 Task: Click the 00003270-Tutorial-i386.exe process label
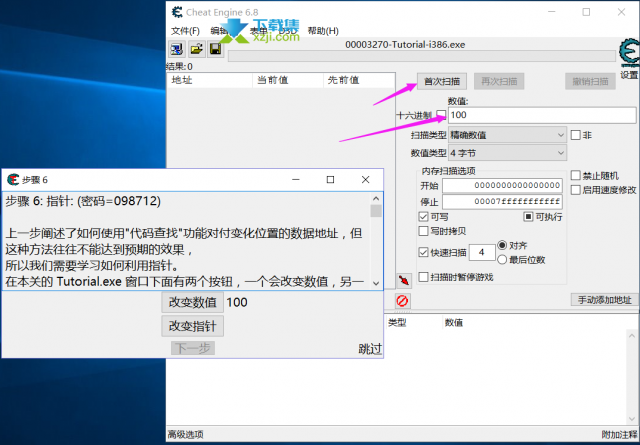(405, 44)
